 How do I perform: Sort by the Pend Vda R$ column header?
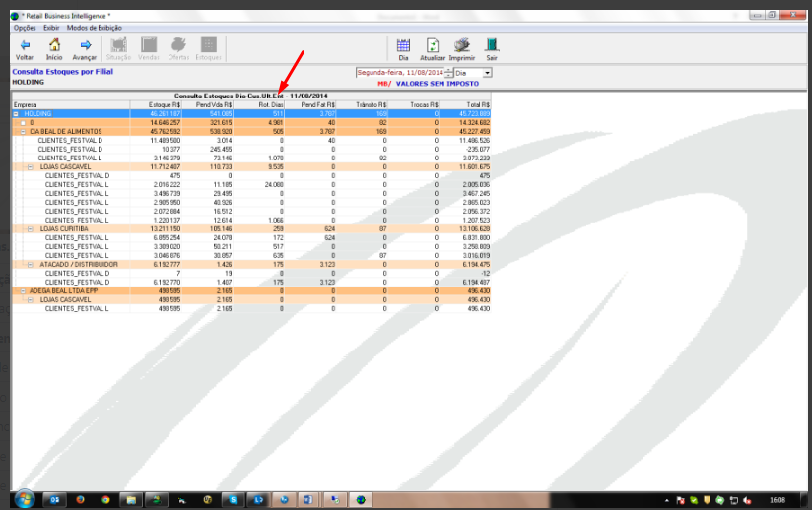click(x=208, y=104)
